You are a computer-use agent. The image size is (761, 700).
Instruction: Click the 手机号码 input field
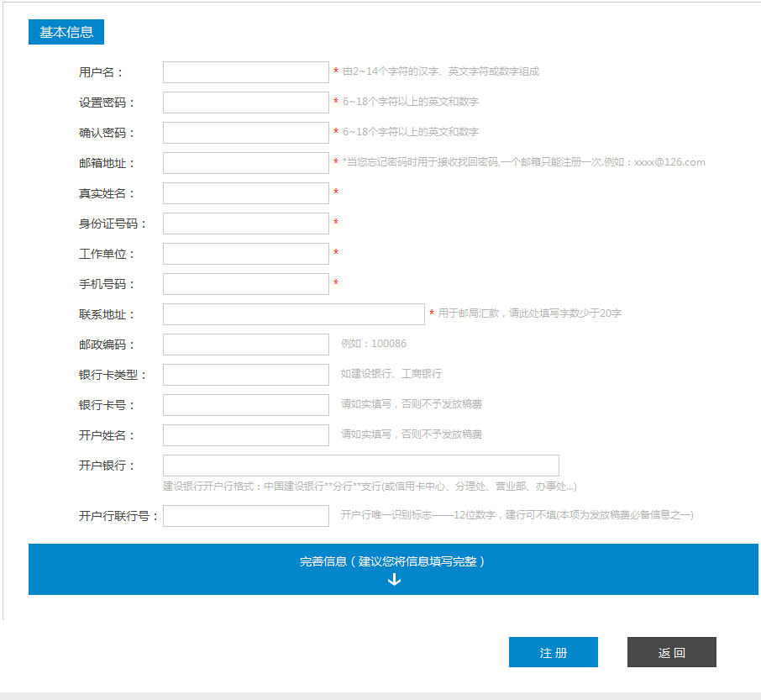(245, 284)
